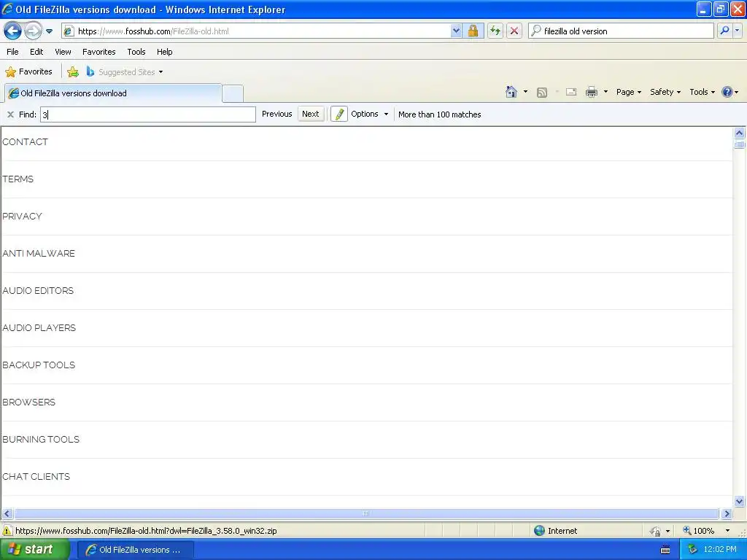
Task: Add page to Favorites bar icon
Action: tap(73, 72)
